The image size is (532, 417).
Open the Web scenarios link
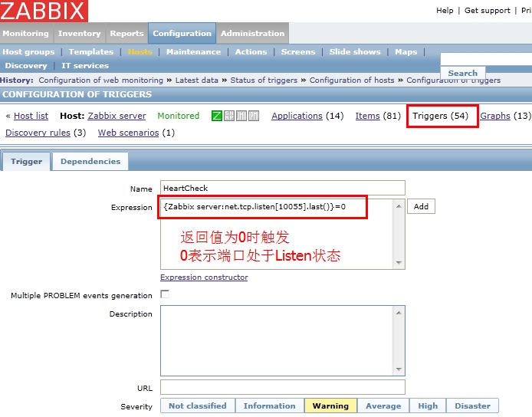128,133
